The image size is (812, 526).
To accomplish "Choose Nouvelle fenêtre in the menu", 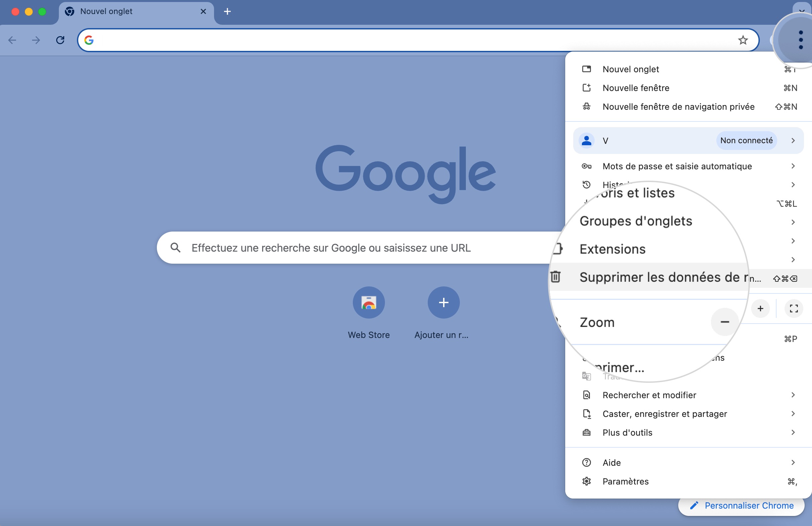I will coord(689,88).
